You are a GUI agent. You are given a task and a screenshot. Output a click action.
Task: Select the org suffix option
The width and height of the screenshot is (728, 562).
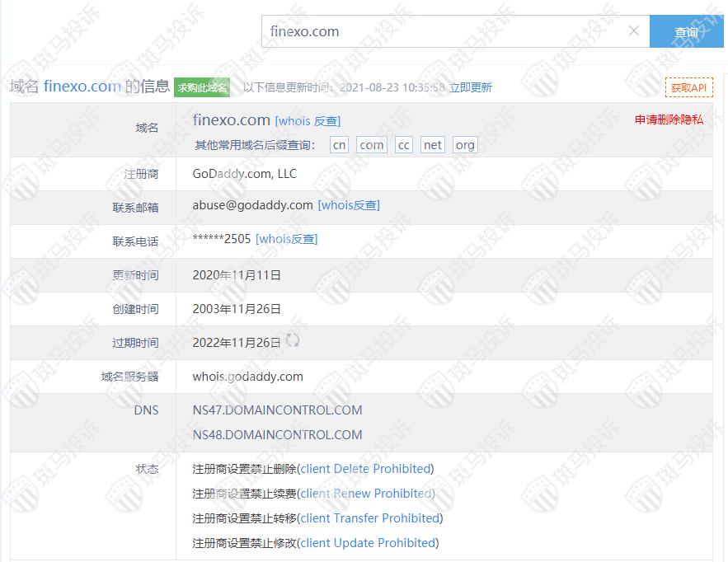[x=465, y=145]
